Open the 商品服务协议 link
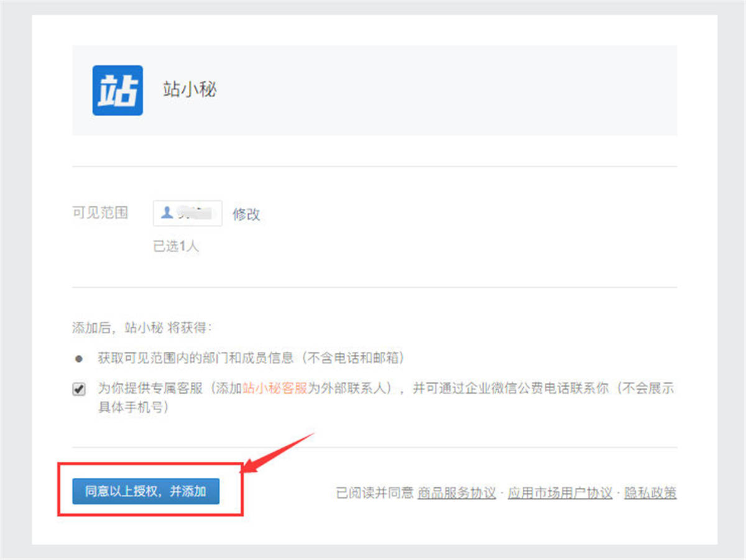 click(457, 493)
